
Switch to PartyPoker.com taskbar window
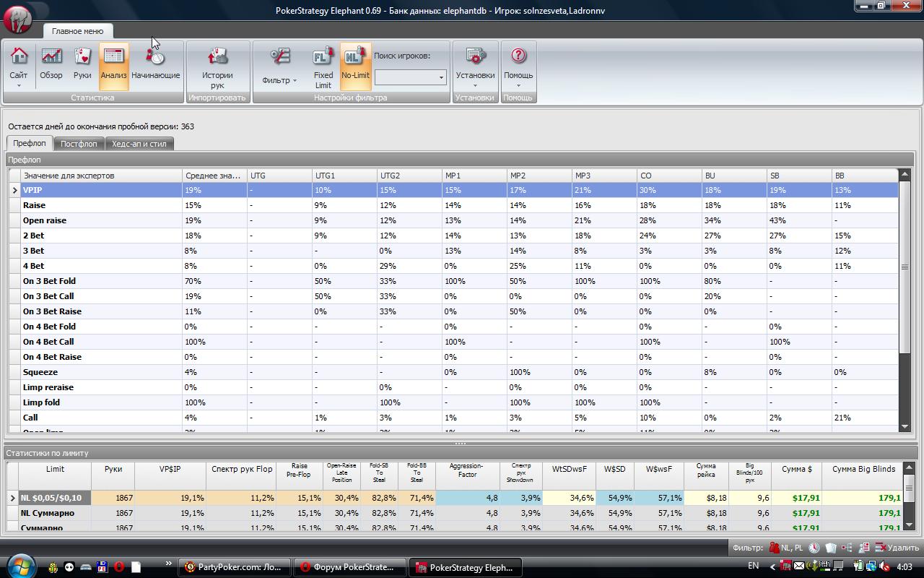235,567
